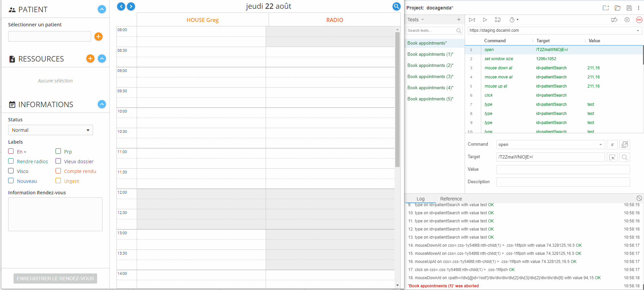Add a resource with orange plus

(90, 58)
